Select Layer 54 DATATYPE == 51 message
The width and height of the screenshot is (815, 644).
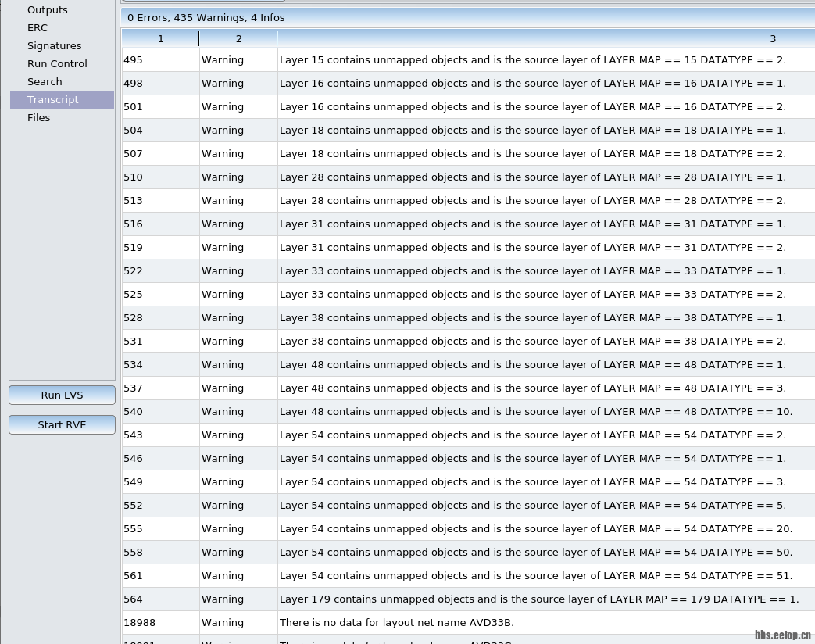coord(535,576)
